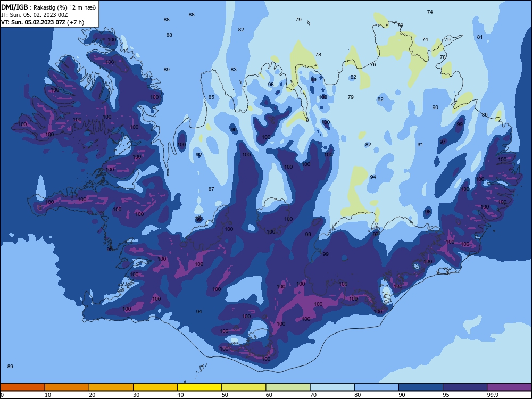The image size is (532, 399).
Task: Click the humidity value '91' on the map
Action: tap(420, 145)
